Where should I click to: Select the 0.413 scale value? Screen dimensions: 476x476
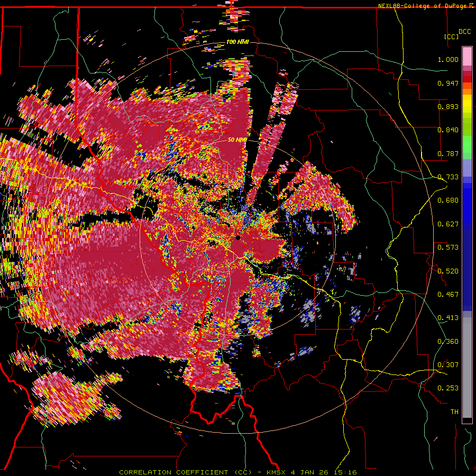tap(448, 318)
